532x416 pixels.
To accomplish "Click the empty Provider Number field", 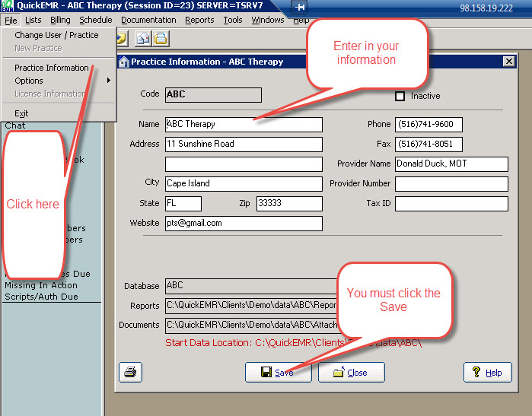I will (x=451, y=184).
